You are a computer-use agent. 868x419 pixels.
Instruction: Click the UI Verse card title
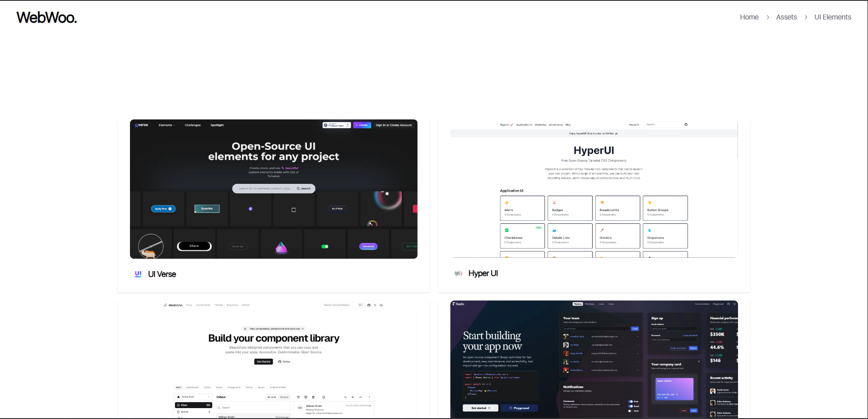pyautogui.click(x=162, y=274)
